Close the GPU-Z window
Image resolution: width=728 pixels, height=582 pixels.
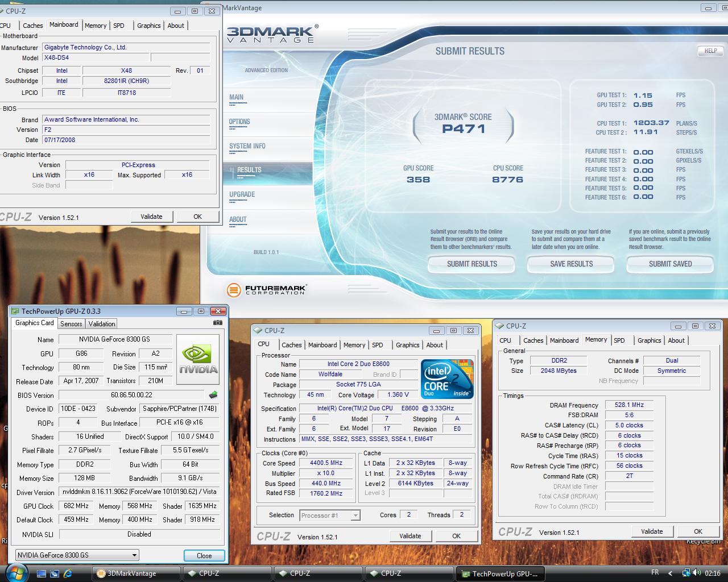[x=218, y=311]
